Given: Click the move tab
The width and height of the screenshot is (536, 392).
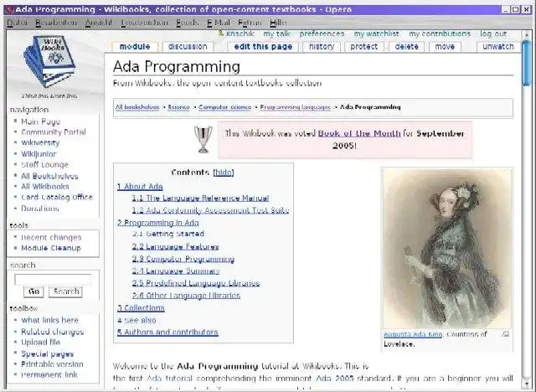Looking at the screenshot, I should pos(445,46).
